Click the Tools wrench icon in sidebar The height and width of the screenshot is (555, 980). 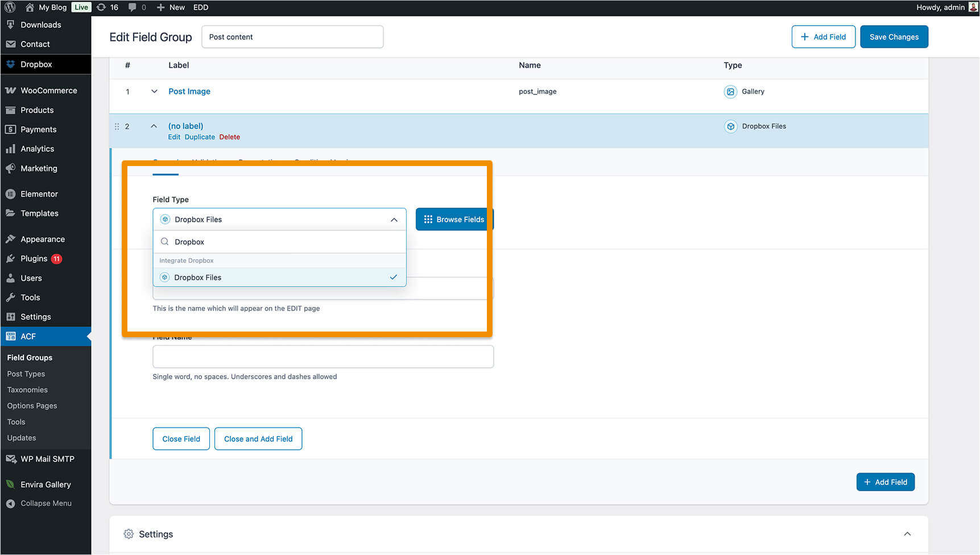(10, 297)
